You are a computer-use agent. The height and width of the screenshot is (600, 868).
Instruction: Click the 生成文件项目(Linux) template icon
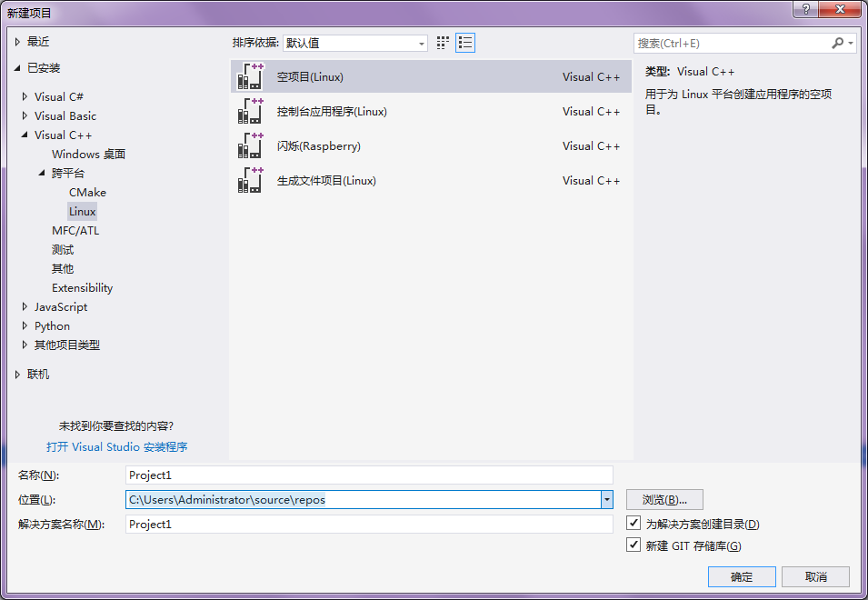pyautogui.click(x=250, y=181)
